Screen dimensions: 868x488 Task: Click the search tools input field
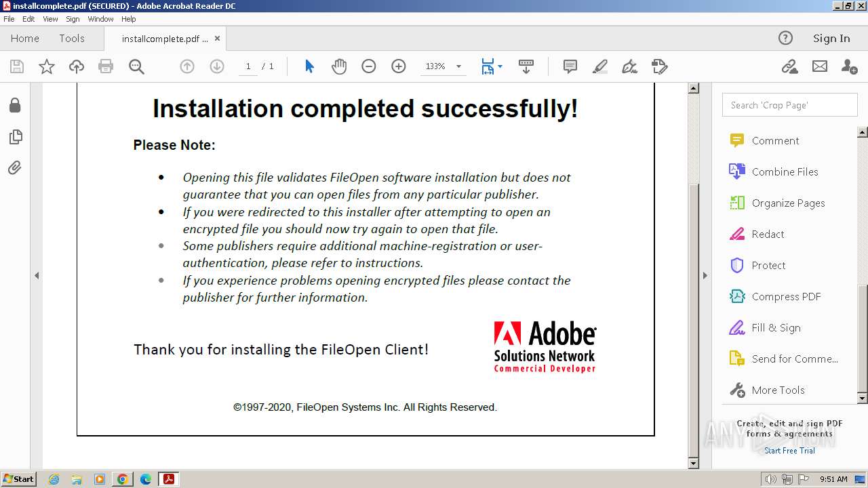point(789,105)
